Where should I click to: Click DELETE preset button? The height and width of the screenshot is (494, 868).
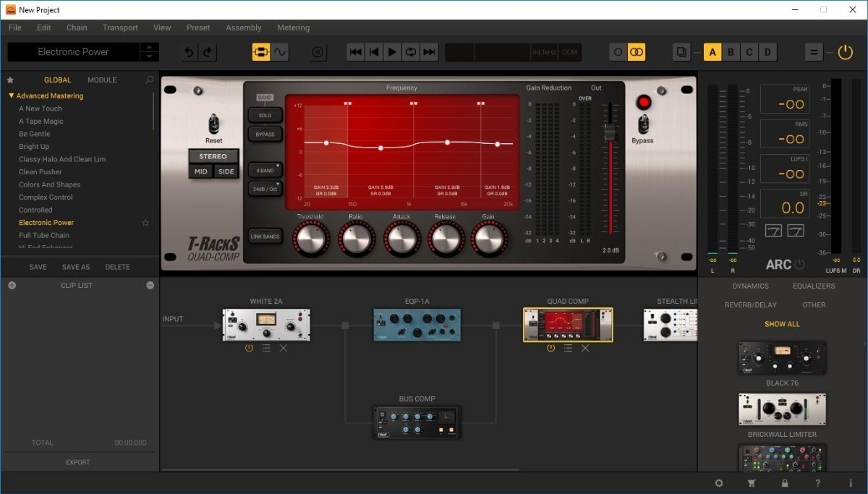tap(117, 268)
